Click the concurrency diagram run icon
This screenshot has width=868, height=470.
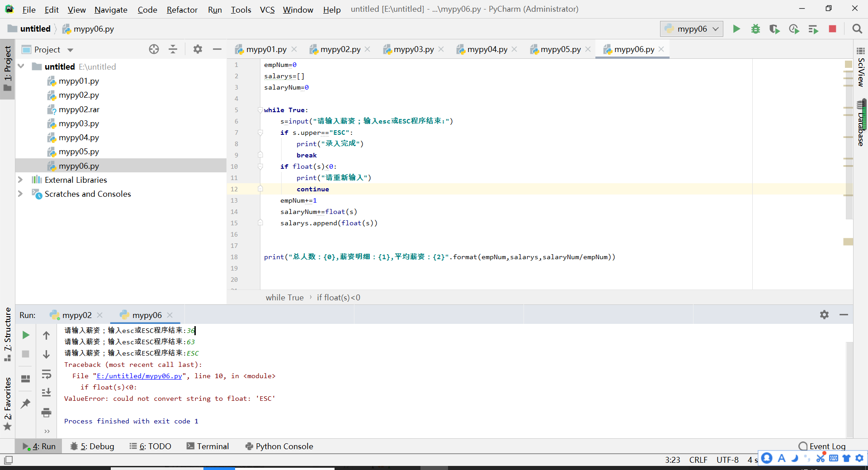813,29
